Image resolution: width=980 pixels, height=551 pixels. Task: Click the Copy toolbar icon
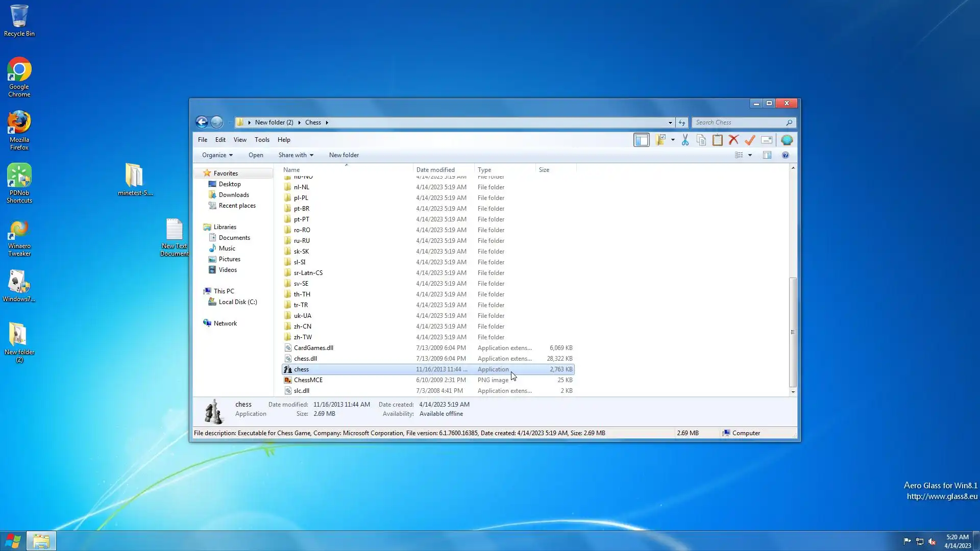[x=701, y=140]
